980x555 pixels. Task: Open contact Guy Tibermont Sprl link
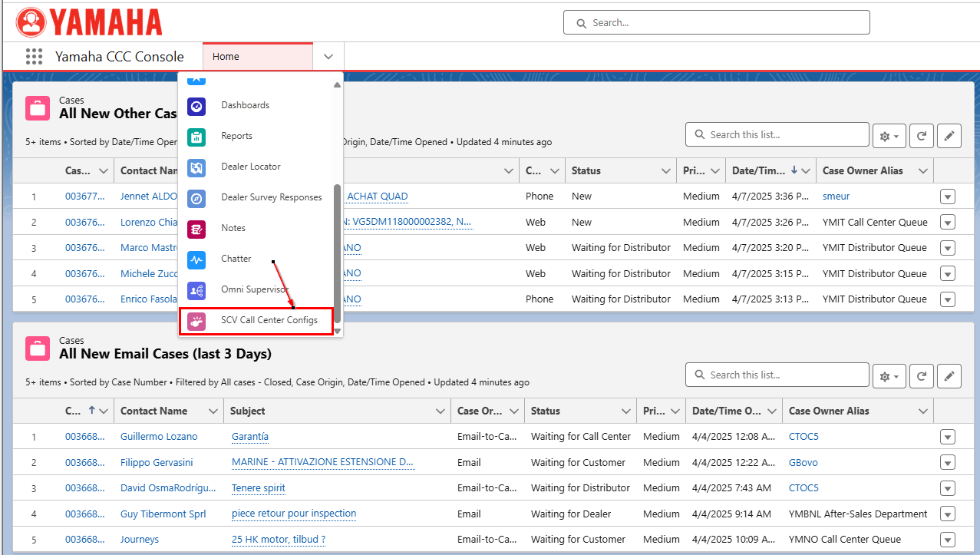tap(163, 513)
